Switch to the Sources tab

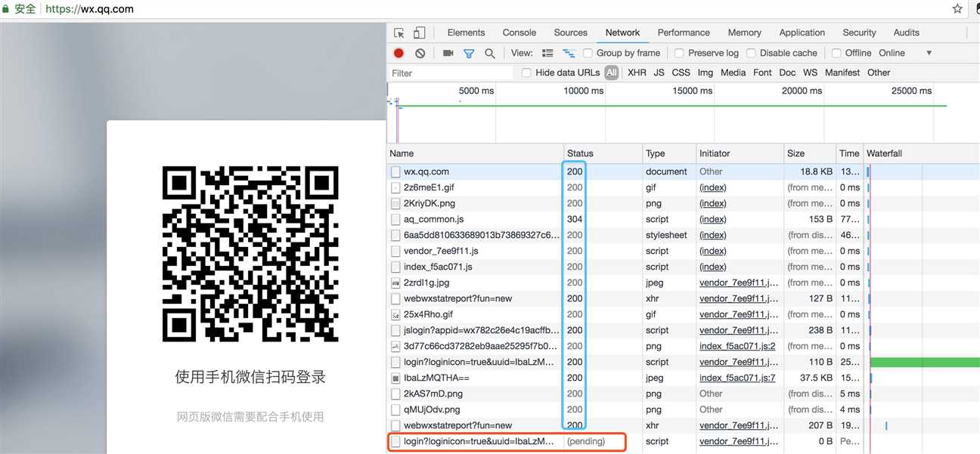pyautogui.click(x=570, y=32)
